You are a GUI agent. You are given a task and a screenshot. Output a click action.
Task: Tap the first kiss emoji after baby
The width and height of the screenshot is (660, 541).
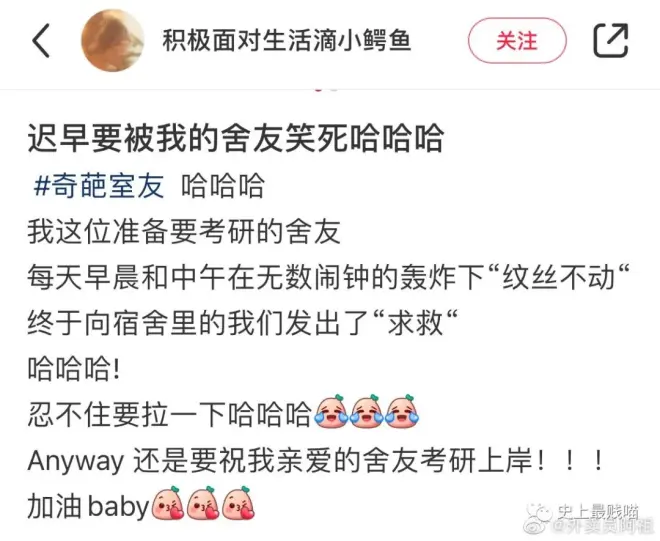168,504
